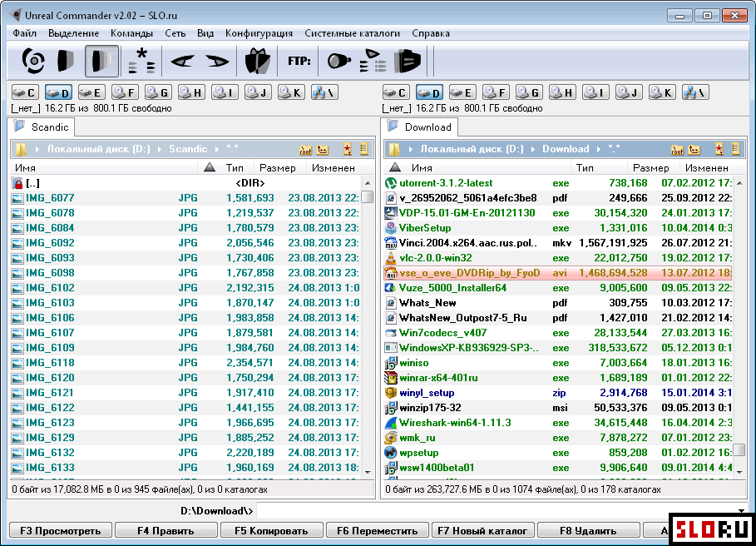Expand breadcrumb arrow after Scandic in left path
The height and width of the screenshot is (546, 756).
[x=216, y=149]
